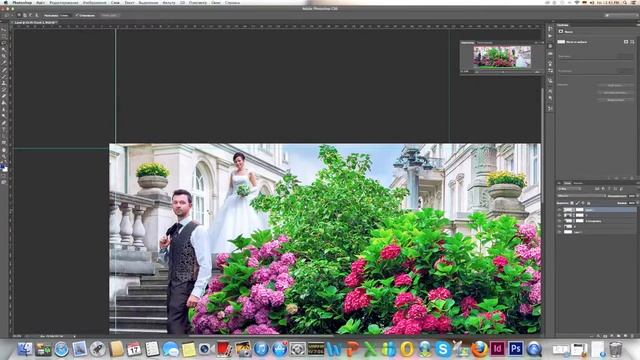Click the Intersect with selection mode icon
The image size is (640, 360).
pos(36,15)
